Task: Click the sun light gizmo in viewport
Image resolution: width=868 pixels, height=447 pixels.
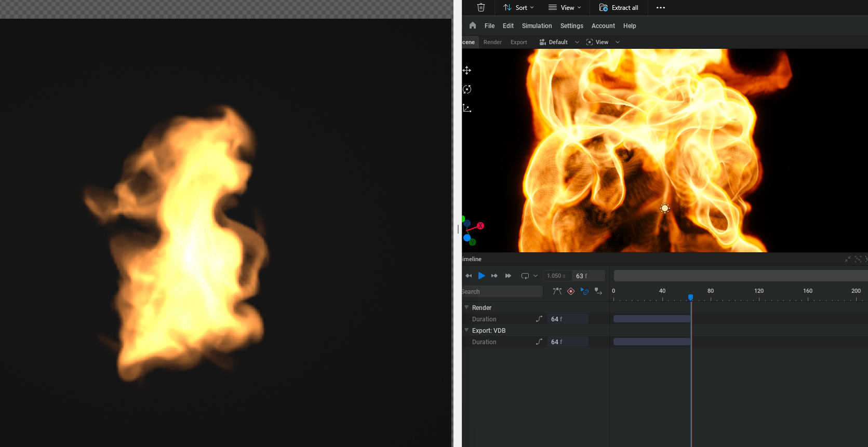Action: (664, 208)
